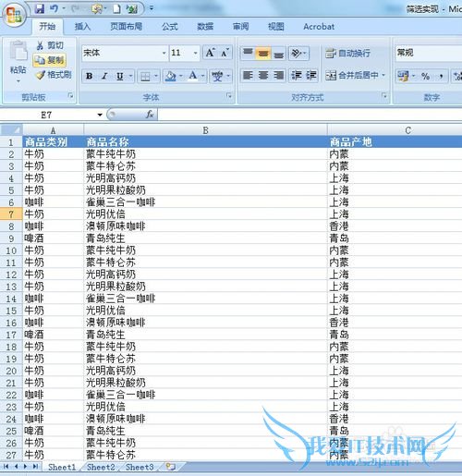Decrease font size with the small A icon
This screenshot has width=462, height=476.
click(225, 53)
